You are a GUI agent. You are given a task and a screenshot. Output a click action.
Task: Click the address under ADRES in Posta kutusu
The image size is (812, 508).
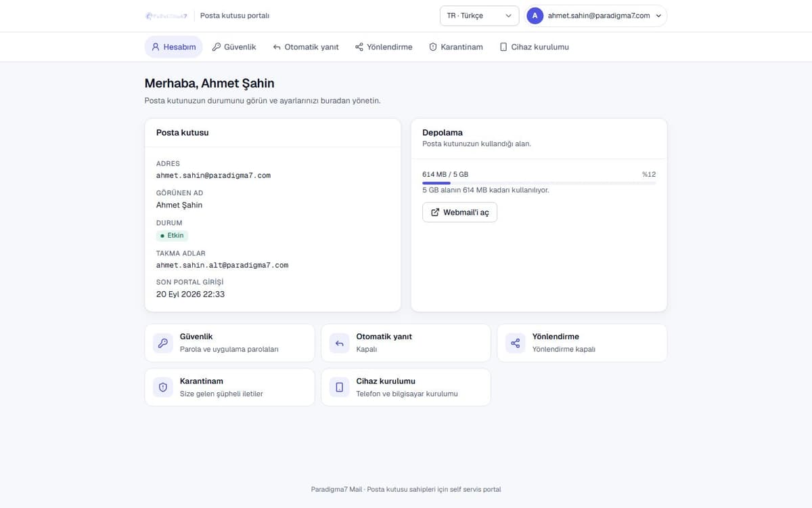[213, 175]
